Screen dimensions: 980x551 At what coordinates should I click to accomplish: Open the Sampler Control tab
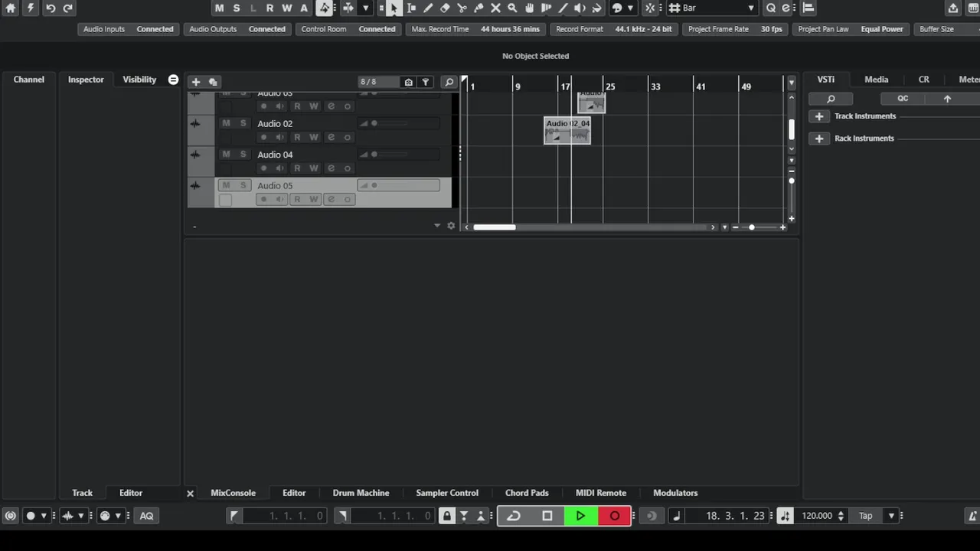pyautogui.click(x=447, y=493)
